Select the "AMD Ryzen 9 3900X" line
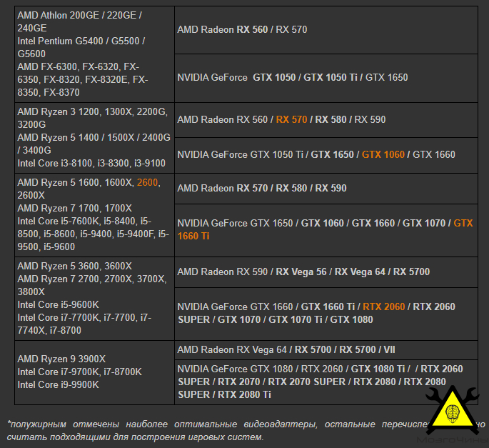 tap(61, 359)
